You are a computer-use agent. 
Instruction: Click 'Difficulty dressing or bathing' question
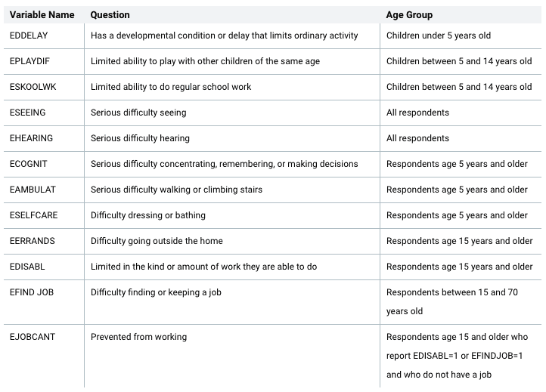(148, 215)
